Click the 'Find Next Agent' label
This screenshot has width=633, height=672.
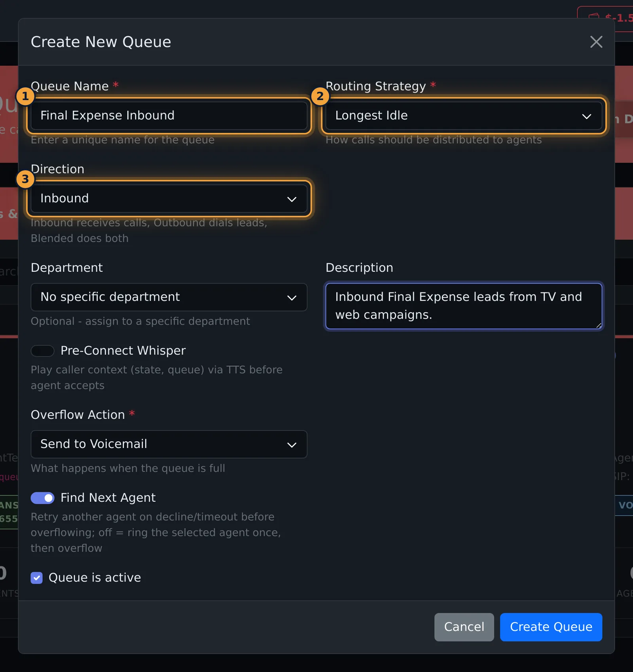pyautogui.click(x=108, y=498)
